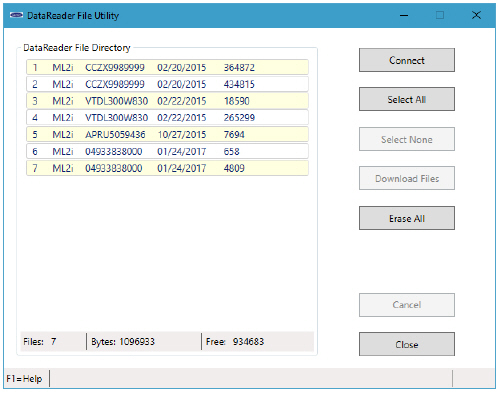Click the F1=Help status bar text
498x393 pixels.
click(24, 379)
